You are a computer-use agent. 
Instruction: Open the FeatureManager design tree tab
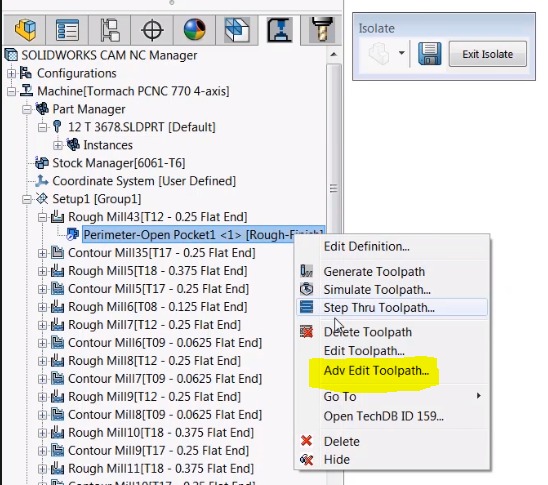point(25,30)
